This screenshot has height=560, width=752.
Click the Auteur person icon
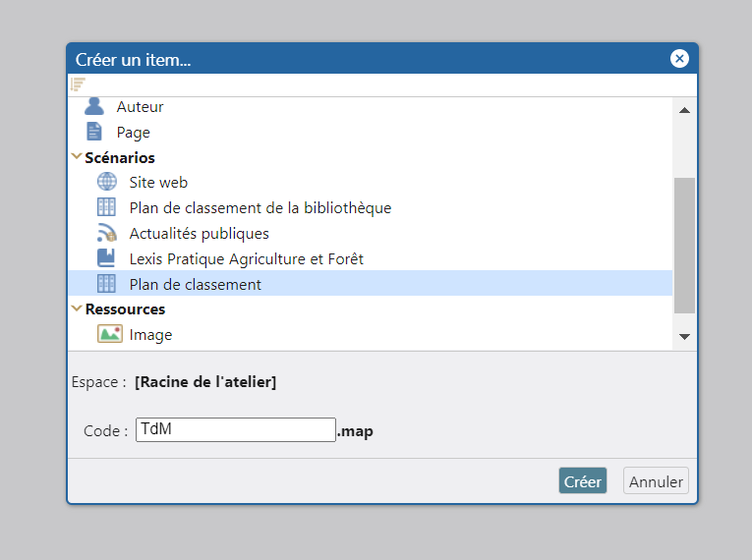tap(94, 106)
